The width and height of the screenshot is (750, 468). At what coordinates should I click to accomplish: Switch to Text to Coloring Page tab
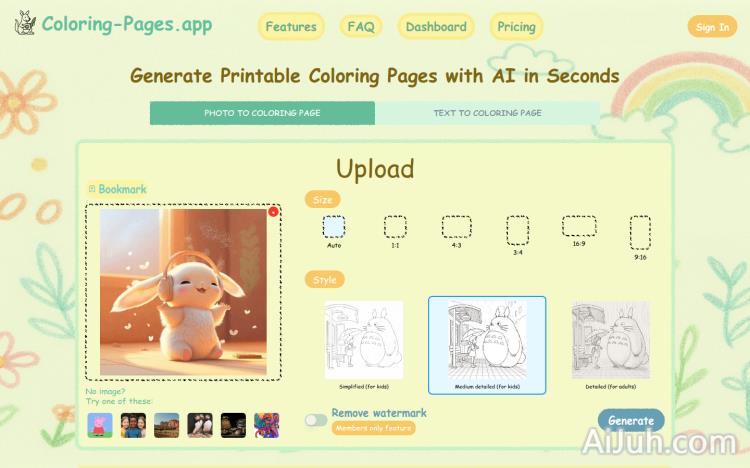pos(487,113)
